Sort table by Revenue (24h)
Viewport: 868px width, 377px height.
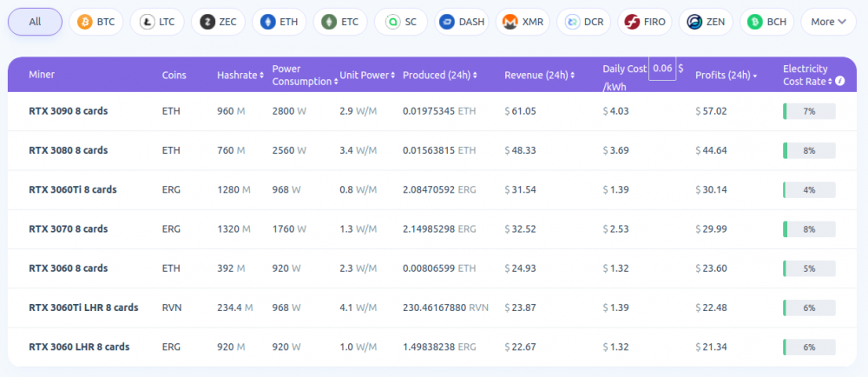click(538, 76)
